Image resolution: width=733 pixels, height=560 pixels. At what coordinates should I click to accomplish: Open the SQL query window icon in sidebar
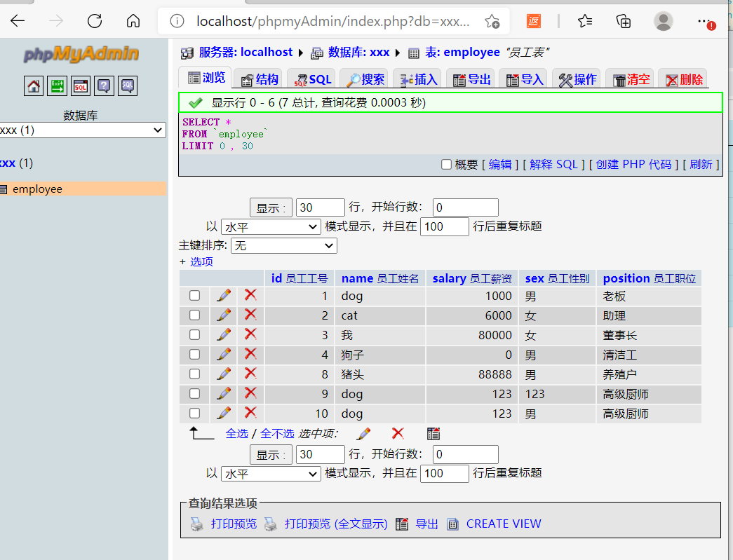point(81,86)
